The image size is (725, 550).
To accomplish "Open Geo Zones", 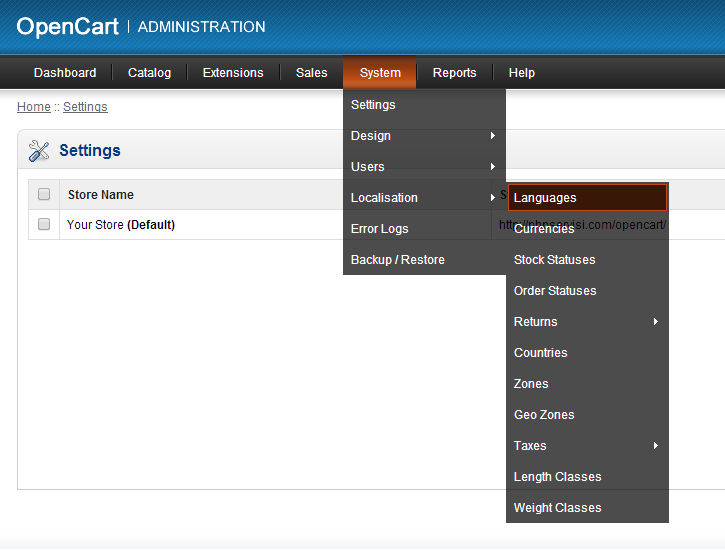I will (x=587, y=415).
